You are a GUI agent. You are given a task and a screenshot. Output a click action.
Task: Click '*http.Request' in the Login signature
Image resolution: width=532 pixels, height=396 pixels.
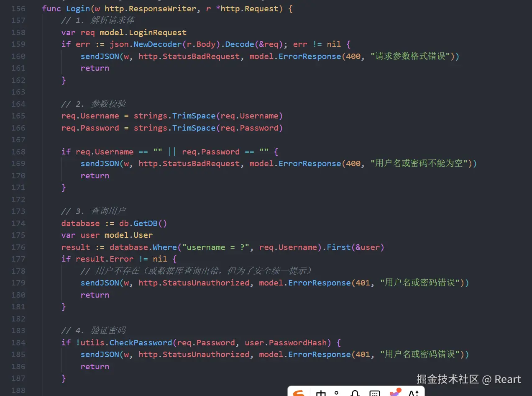(249, 8)
